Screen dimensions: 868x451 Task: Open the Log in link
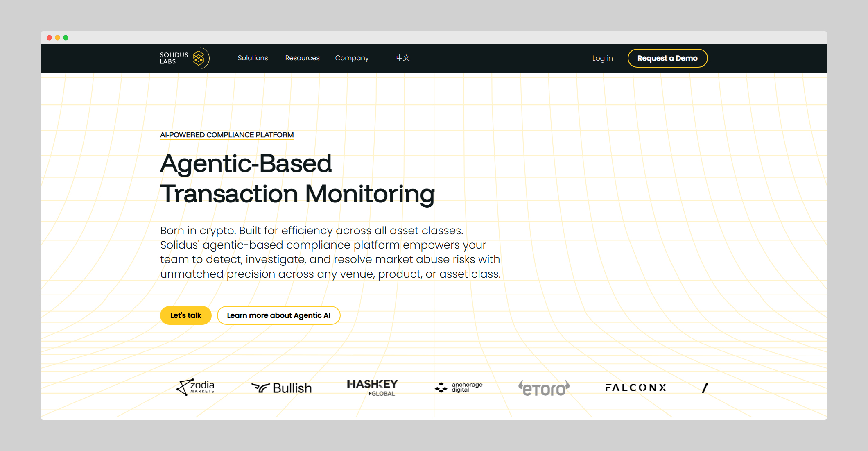(602, 58)
